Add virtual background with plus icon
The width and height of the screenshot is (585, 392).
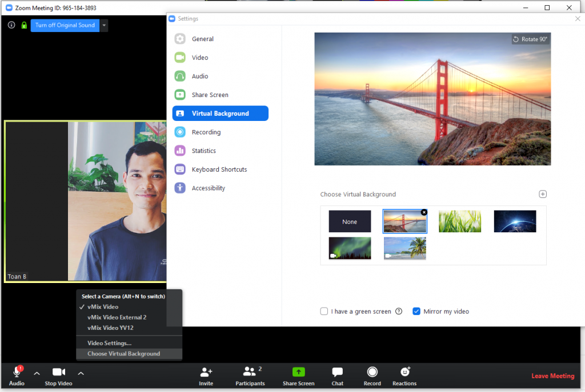(543, 194)
